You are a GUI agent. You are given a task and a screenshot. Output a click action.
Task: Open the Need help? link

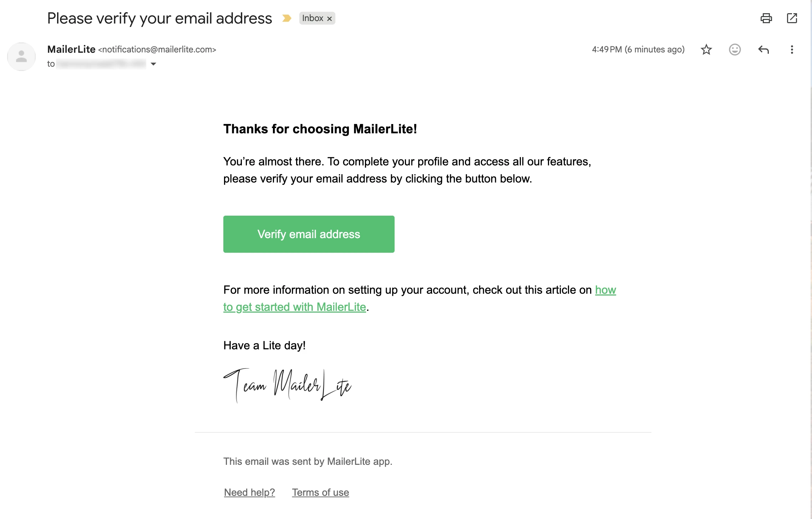pos(249,492)
